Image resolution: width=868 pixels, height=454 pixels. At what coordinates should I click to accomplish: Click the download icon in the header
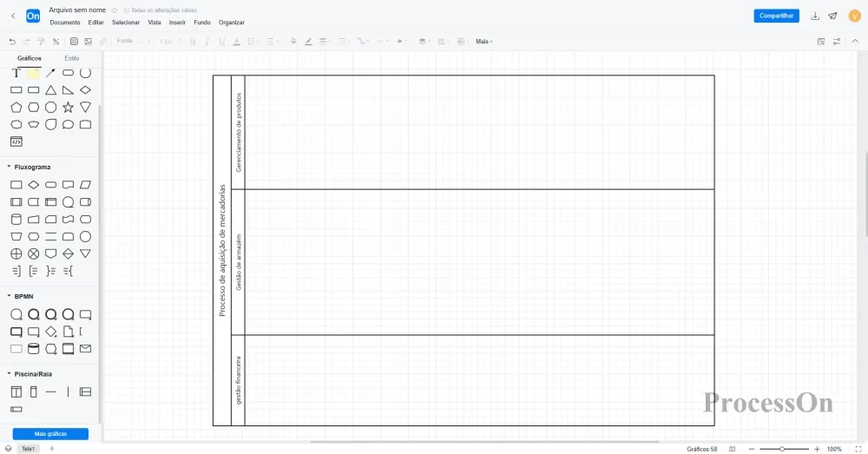[x=815, y=16]
